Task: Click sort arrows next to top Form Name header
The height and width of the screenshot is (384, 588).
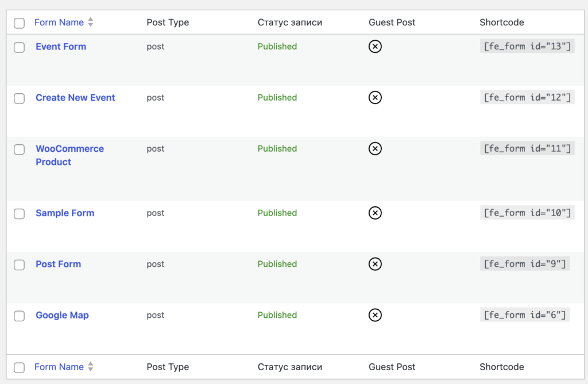Action: click(91, 22)
